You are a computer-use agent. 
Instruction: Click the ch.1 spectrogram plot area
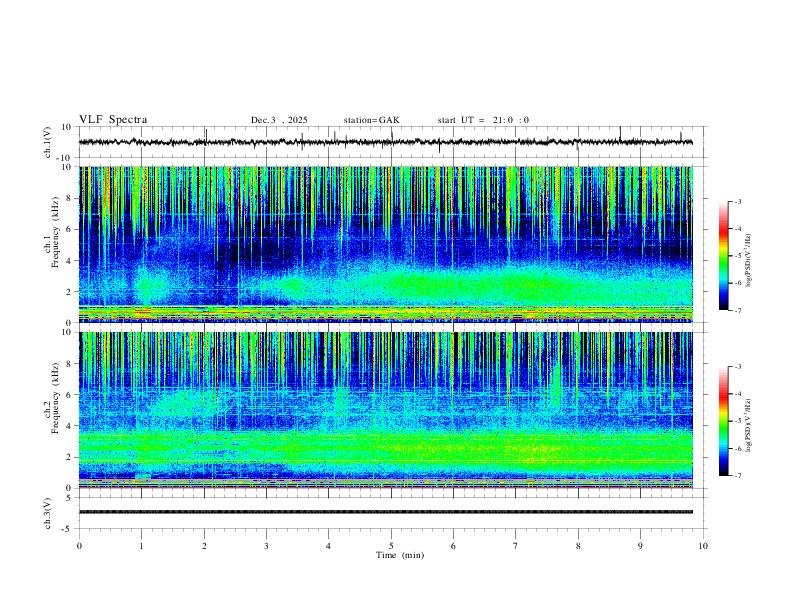click(x=386, y=244)
